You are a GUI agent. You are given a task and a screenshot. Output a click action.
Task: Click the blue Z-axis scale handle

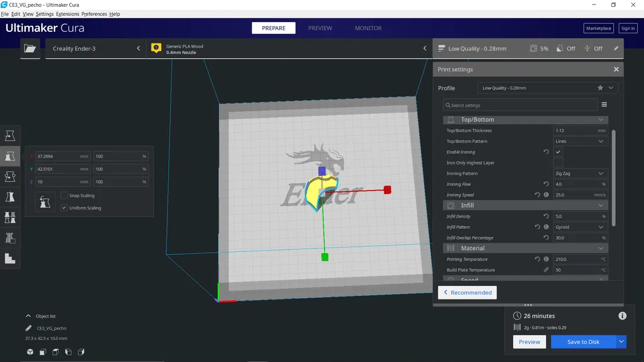coord(322,170)
